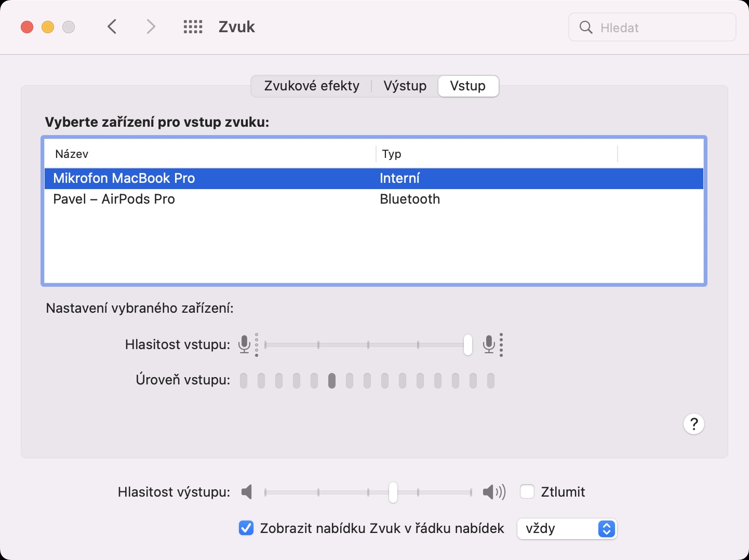Click the magnifying glass search icon

click(586, 28)
